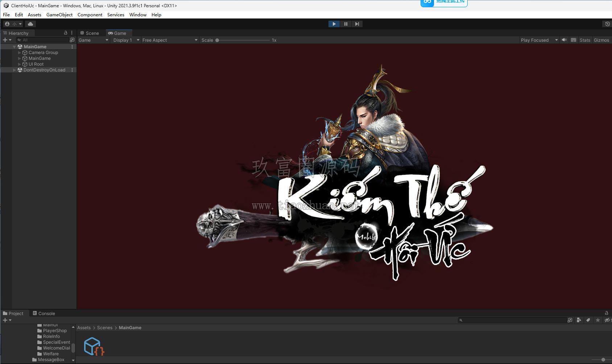The height and width of the screenshot is (364, 612).
Task: Click the Favorites star icon
Action: pos(598,320)
